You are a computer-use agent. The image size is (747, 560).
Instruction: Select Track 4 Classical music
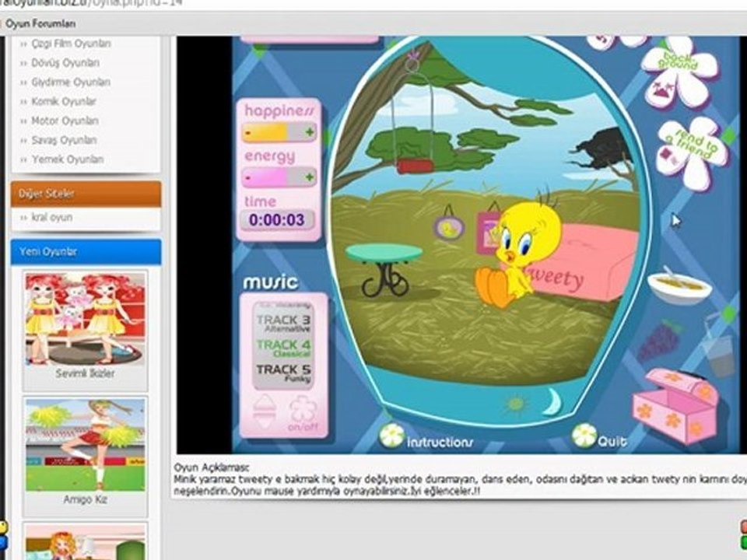pos(283,348)
